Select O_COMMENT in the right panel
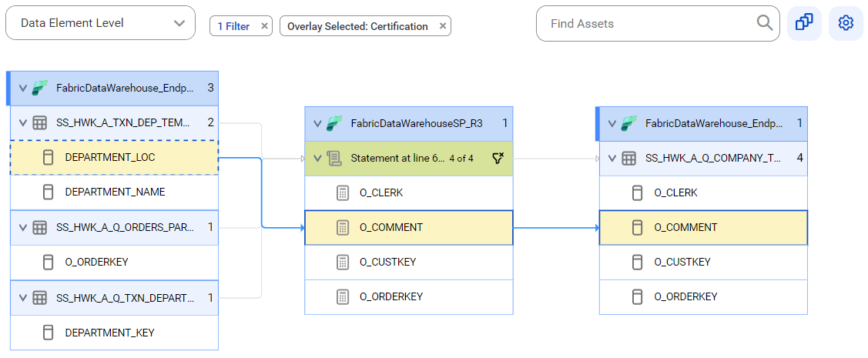Screen dimensions: 868x358 pos(703,227)
